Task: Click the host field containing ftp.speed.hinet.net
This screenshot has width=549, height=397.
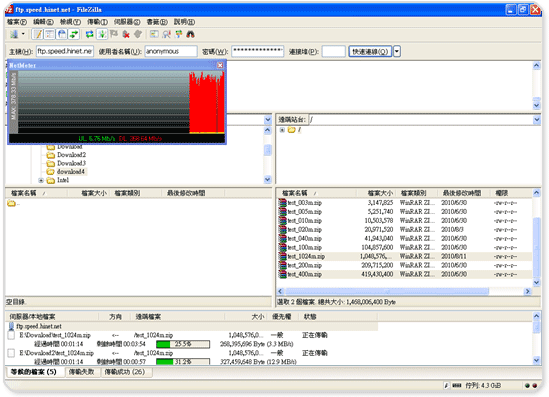Action: 65,51
